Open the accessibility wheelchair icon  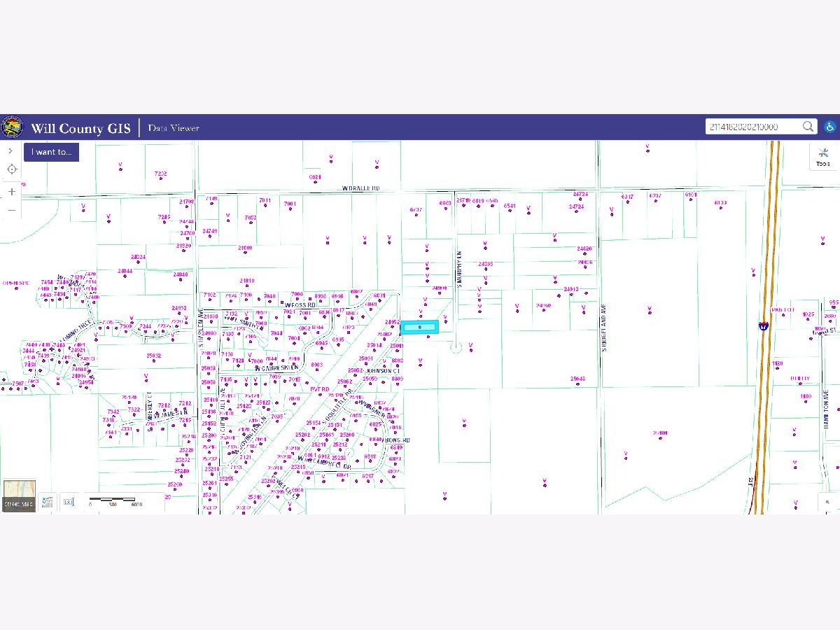[x=829, y=127]
